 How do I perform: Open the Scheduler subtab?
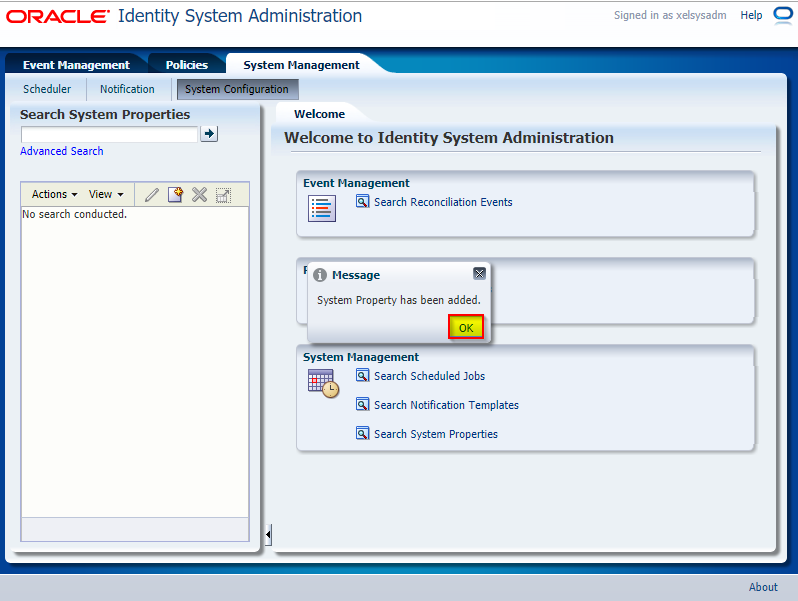pos(47,89)
